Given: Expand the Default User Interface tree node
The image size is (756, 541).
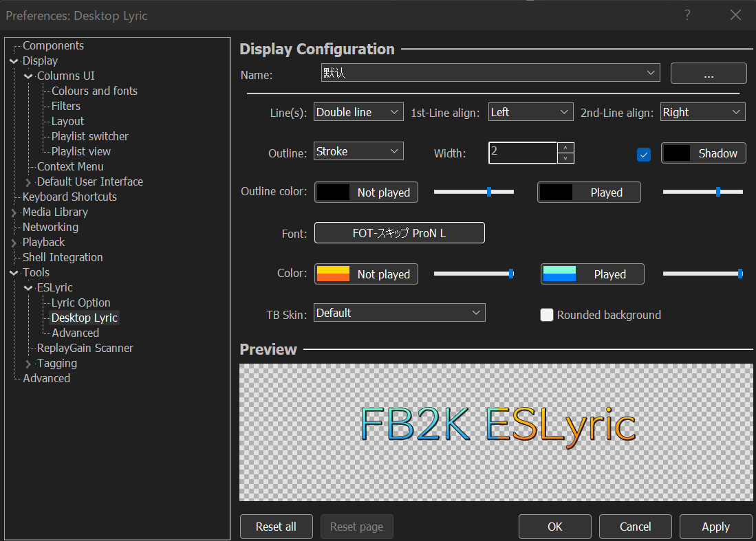Looking at the screenshot, I should (28, 181).
